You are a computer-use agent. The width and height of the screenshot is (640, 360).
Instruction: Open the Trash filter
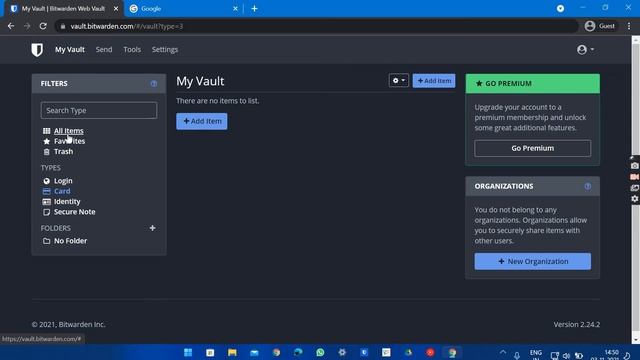(63, 151)
